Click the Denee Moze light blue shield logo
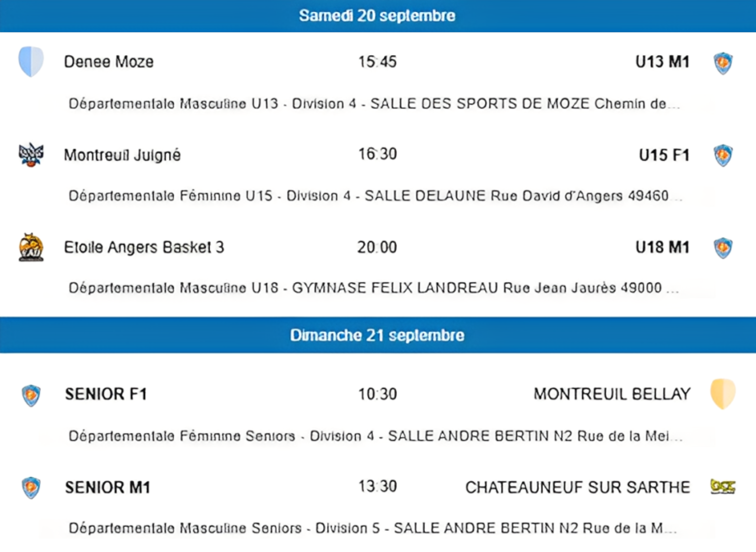Screen dimensions: 756x552 click(x=31, y=61)
